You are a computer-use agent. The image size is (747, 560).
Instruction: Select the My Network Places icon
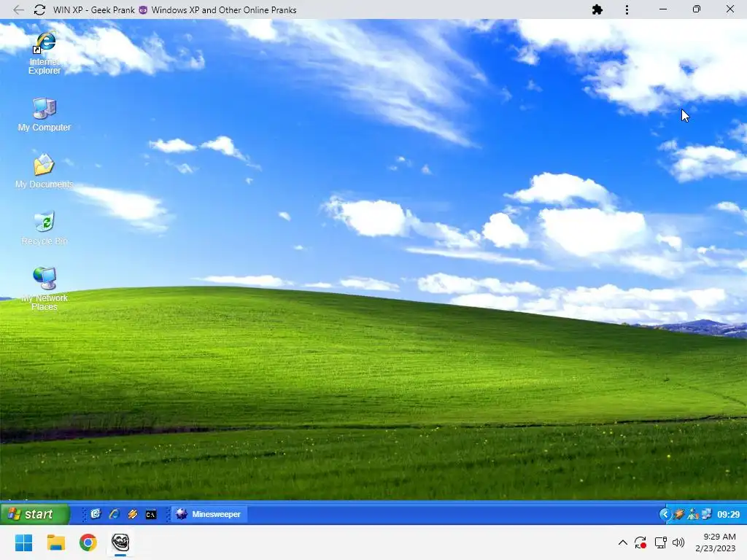[44, 289]
